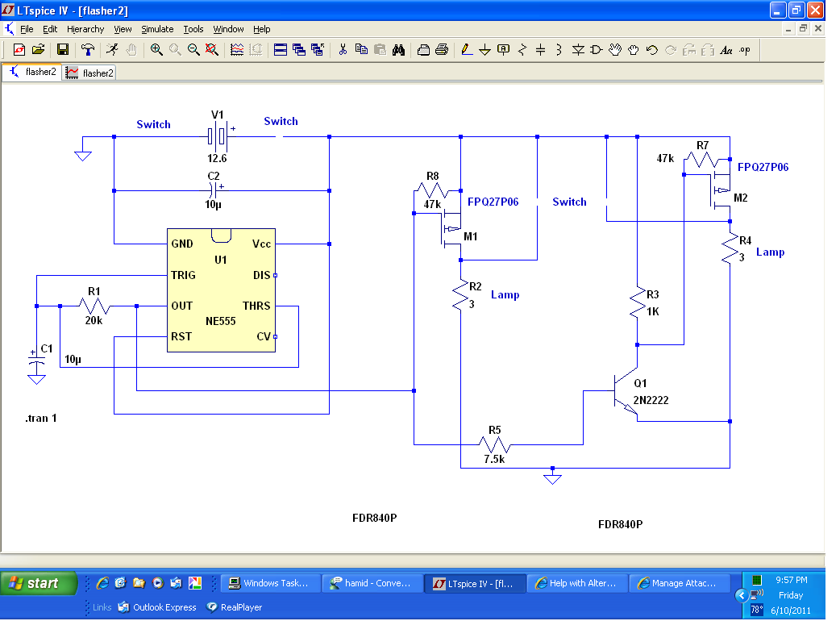The height and width of the screenshot is (621, 840).
Task: Open the 'hamid - Conve...' taskbar window
Action: (373, 583)
